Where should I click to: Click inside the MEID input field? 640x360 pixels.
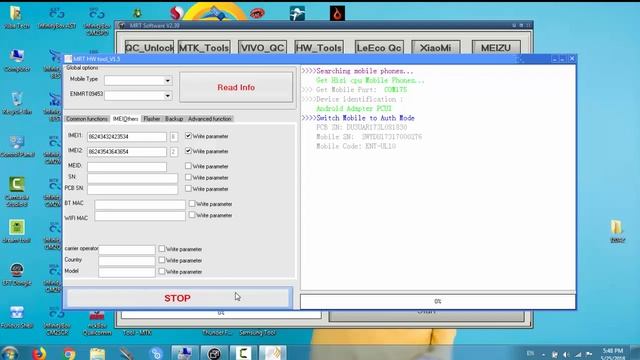tap(127, 167)
